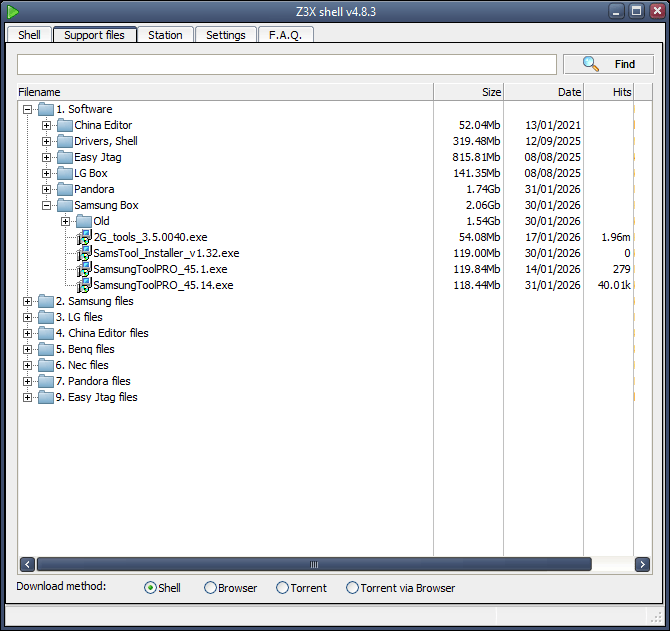
Task: Click the Old folder icon
Action: pos(84,221)
